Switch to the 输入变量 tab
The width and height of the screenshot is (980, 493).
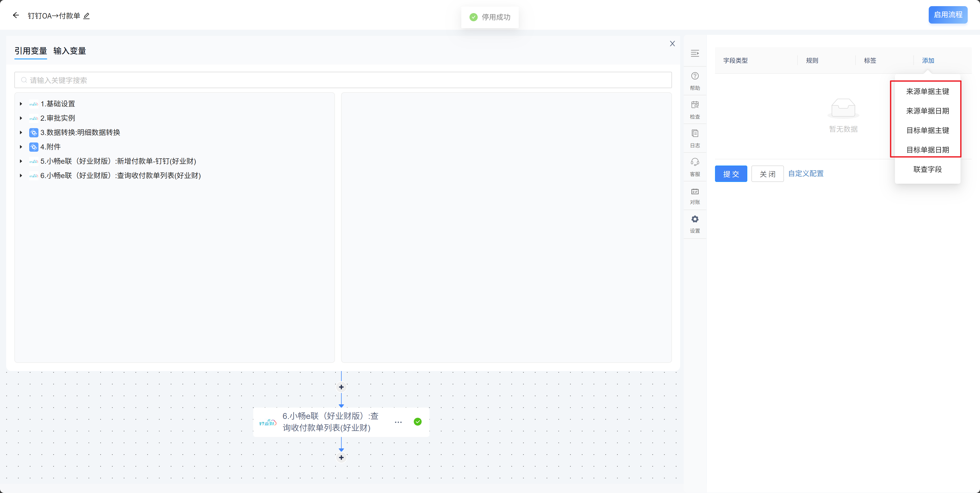click(70, 51)
